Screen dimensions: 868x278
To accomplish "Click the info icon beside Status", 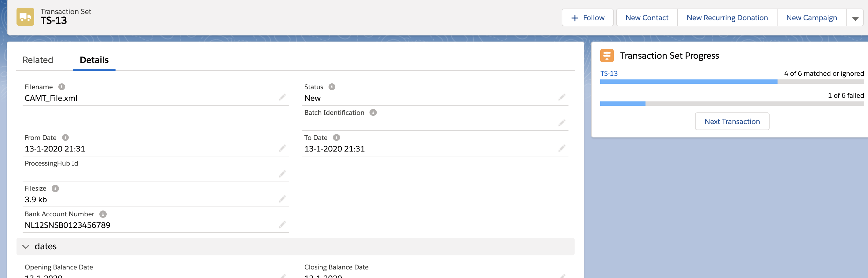I will click(332, 86).
